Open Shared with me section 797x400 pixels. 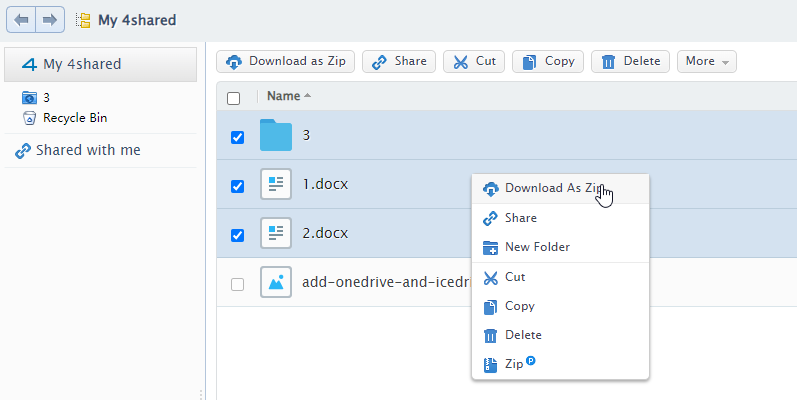[88, 151]
